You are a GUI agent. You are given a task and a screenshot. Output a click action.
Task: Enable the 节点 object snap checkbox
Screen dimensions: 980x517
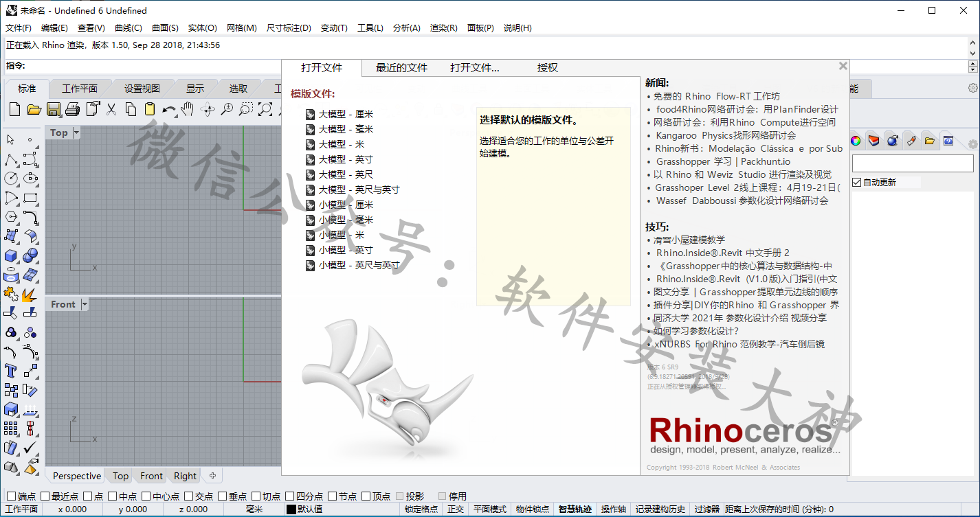point(332,496)
